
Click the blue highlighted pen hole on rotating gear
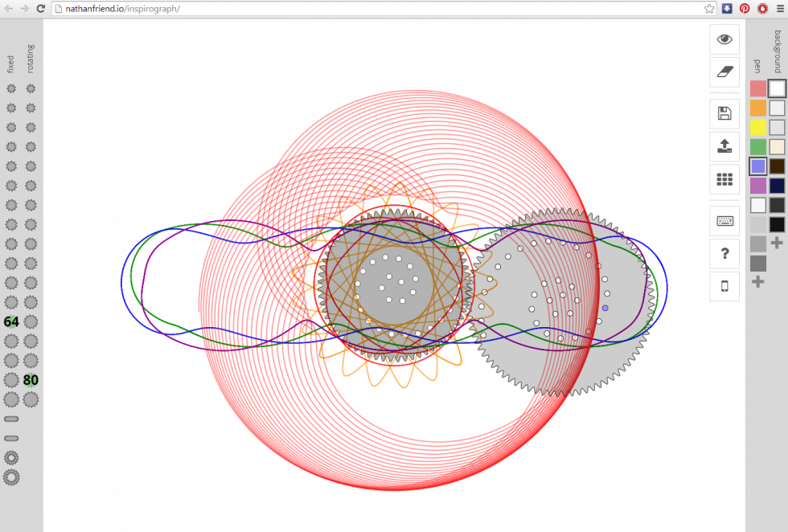point(605,308)
